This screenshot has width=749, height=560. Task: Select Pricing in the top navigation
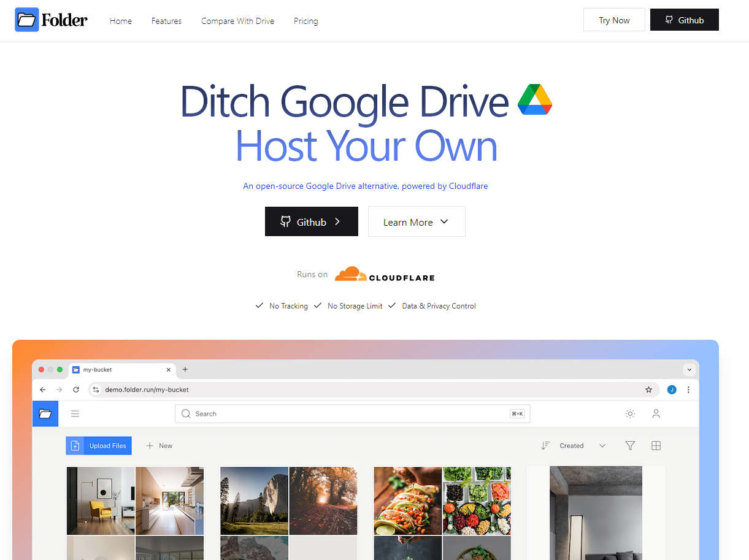(305, 21)
